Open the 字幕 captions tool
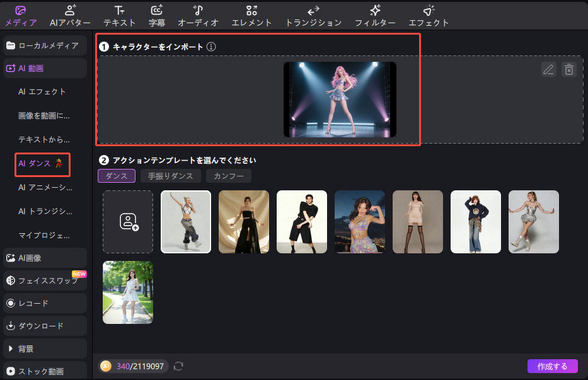The image size is (588, 380). click(x=157, y=16)
